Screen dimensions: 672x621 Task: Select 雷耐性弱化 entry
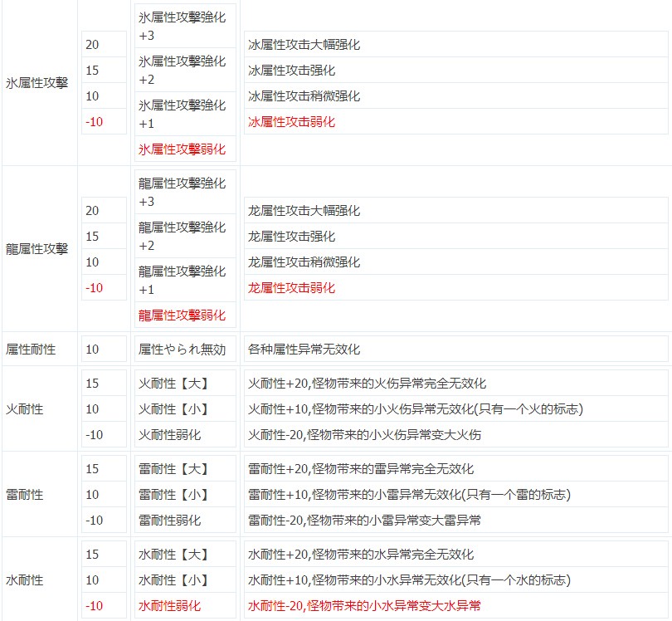(x=185, y=520)
